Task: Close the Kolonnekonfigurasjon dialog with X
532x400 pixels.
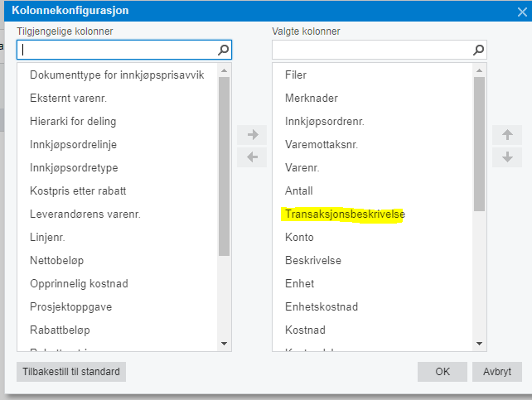Action: [522, 12]
